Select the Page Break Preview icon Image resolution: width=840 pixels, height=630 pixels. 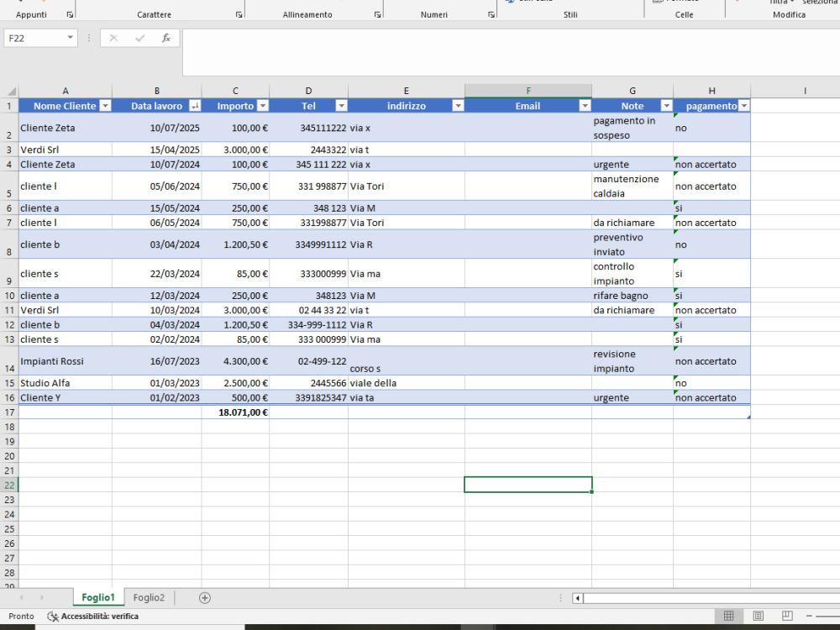(787, 616)
